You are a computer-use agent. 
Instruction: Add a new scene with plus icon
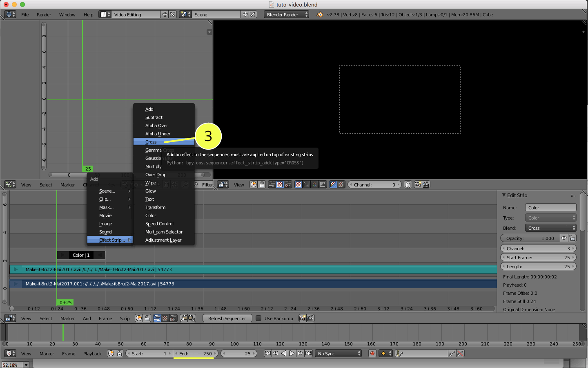click(x=245, y=14)
